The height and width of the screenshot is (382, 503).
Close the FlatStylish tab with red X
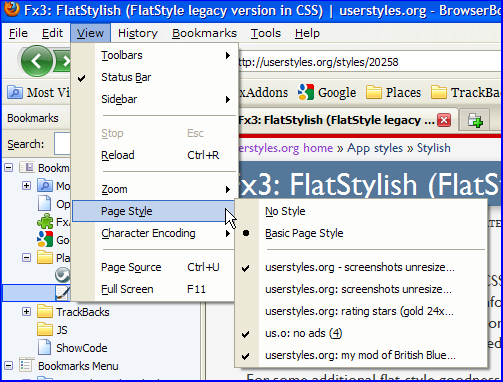444,120
